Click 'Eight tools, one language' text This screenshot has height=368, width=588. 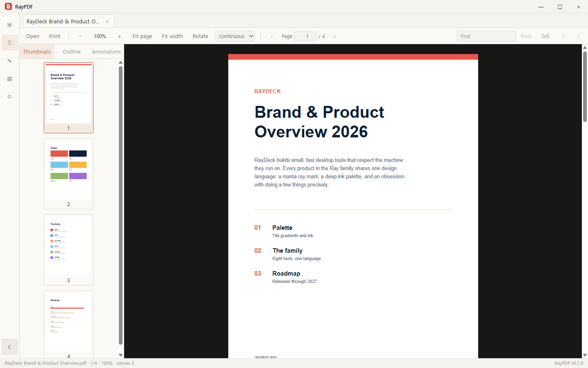(296, 258)
